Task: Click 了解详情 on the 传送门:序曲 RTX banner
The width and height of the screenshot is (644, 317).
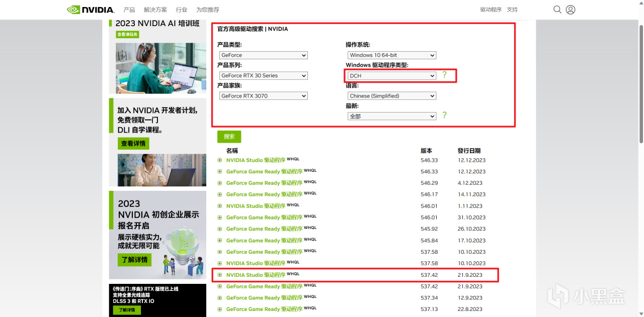Action: point(126,310)
